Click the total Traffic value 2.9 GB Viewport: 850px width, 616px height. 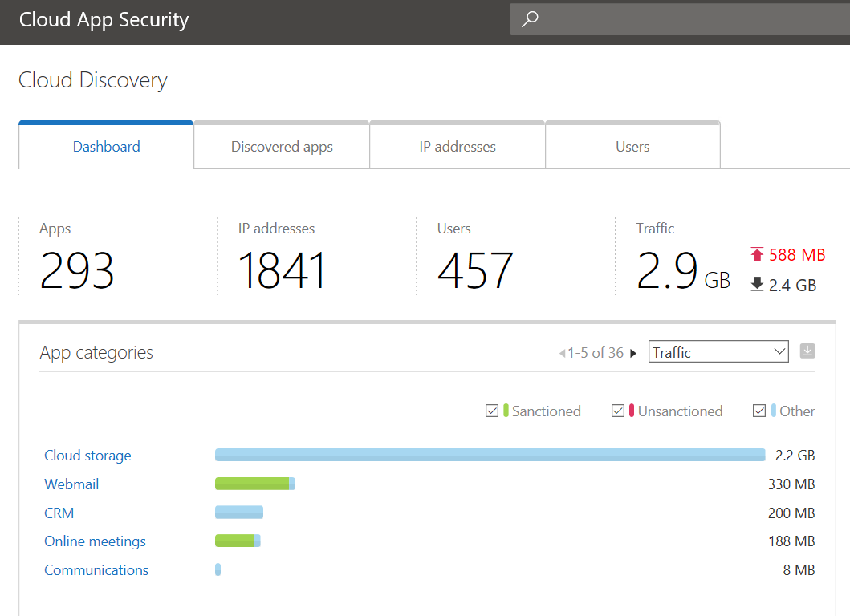683,270
